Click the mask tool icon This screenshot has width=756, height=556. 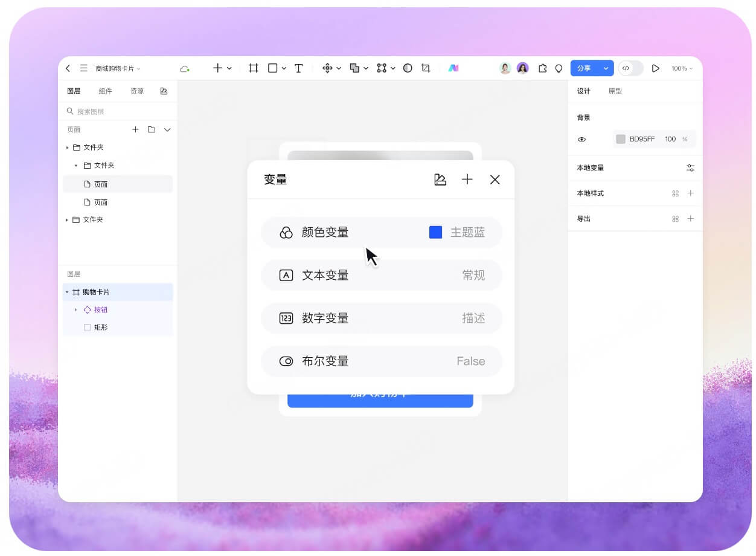click(x=408, y=68)
